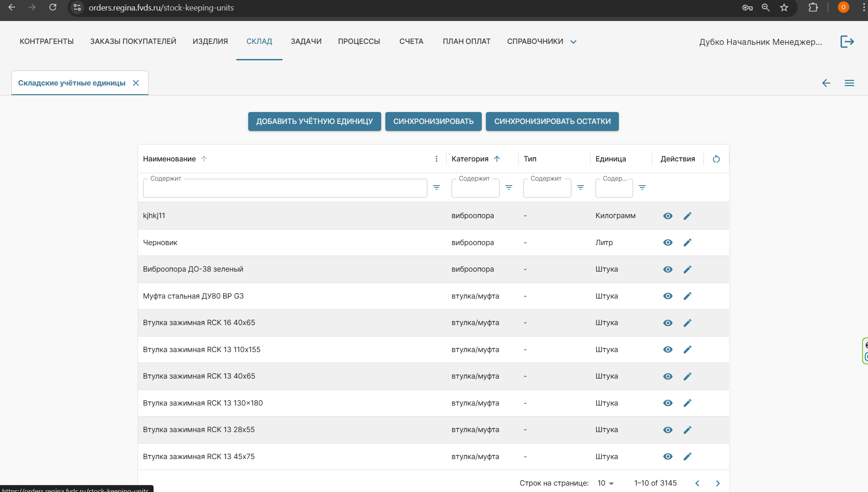This screenshot has width=868, height=492.
Task: View the Виброопора ДО-38 зеленый item details
Action: (x=668, y=269)
